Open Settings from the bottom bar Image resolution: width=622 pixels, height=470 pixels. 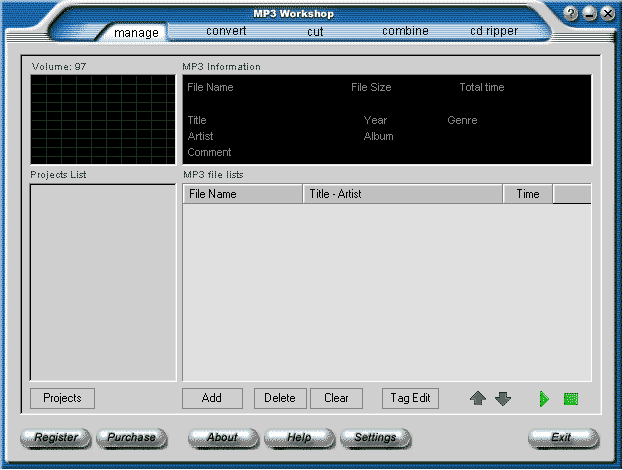point(375,438)
